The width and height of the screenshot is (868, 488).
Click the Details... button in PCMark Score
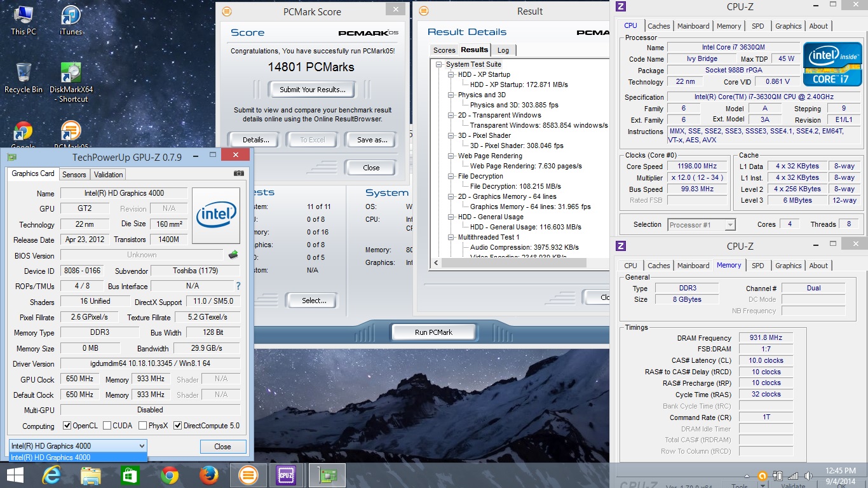pos(256,140)
